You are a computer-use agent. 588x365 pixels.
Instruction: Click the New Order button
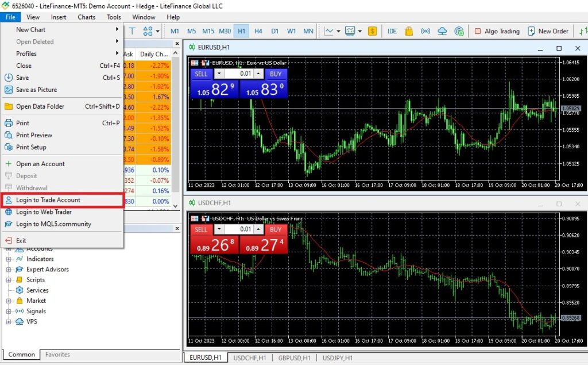(x=548, y=31)
